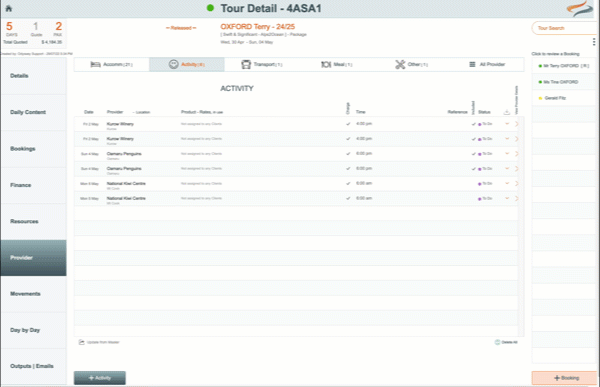This screenshot has height=387, width=600.
Task: Click the + Booking button
Action: point(564,378)
